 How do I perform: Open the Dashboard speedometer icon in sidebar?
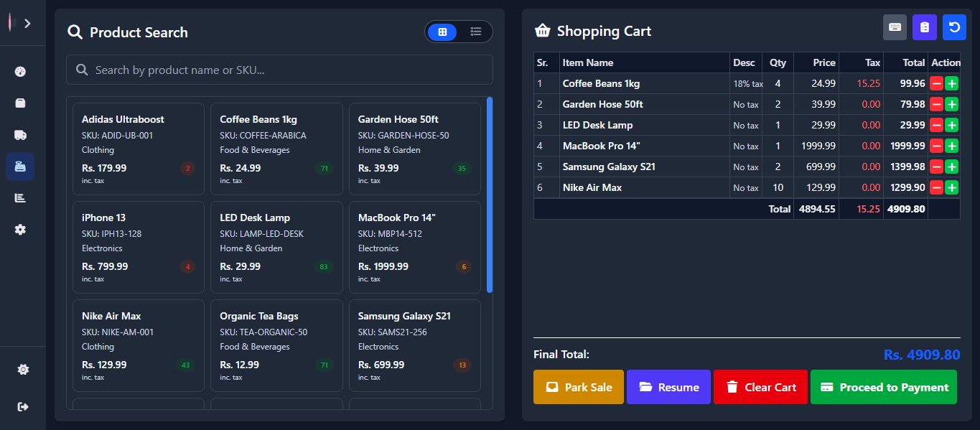pyautogui.click(x=20, y=72)
